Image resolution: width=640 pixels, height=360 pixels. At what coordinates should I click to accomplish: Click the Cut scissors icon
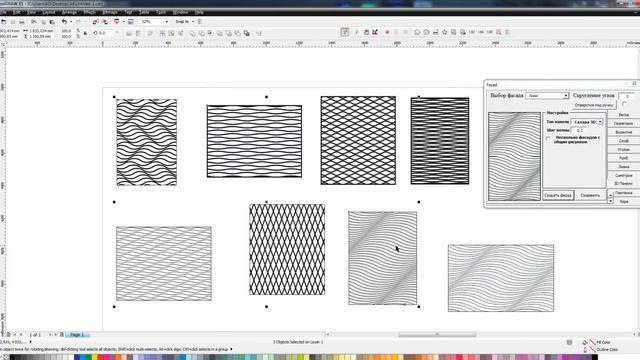click(34, 22)
